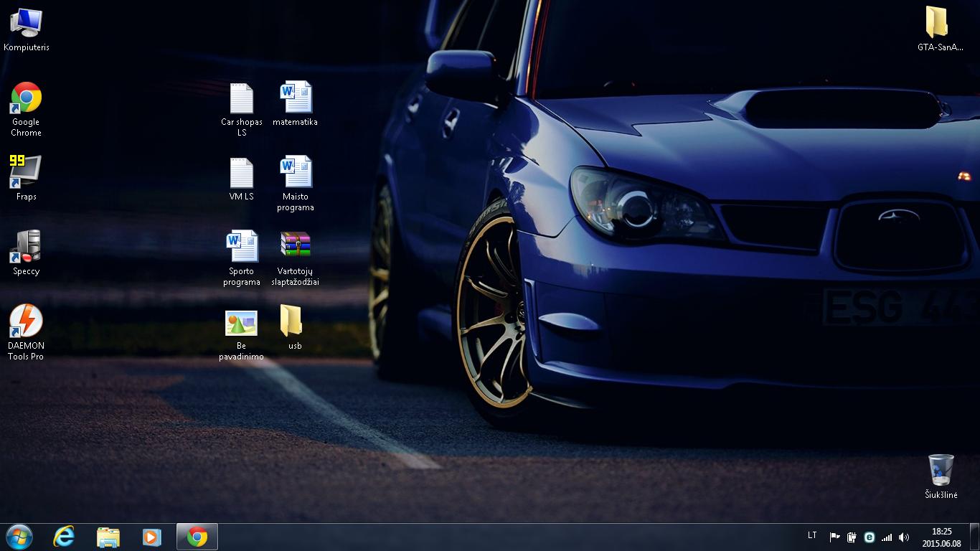Launch Internet Explorer from the taskbar
Image resolution: width=980 pixels, height=551 pixels.
pyautogui.click(x=65, y=537)
